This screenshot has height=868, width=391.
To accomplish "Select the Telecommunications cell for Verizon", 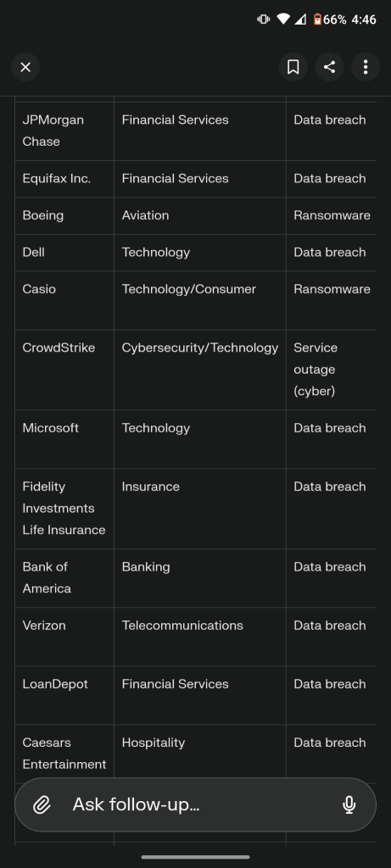I will click(200, 637).
